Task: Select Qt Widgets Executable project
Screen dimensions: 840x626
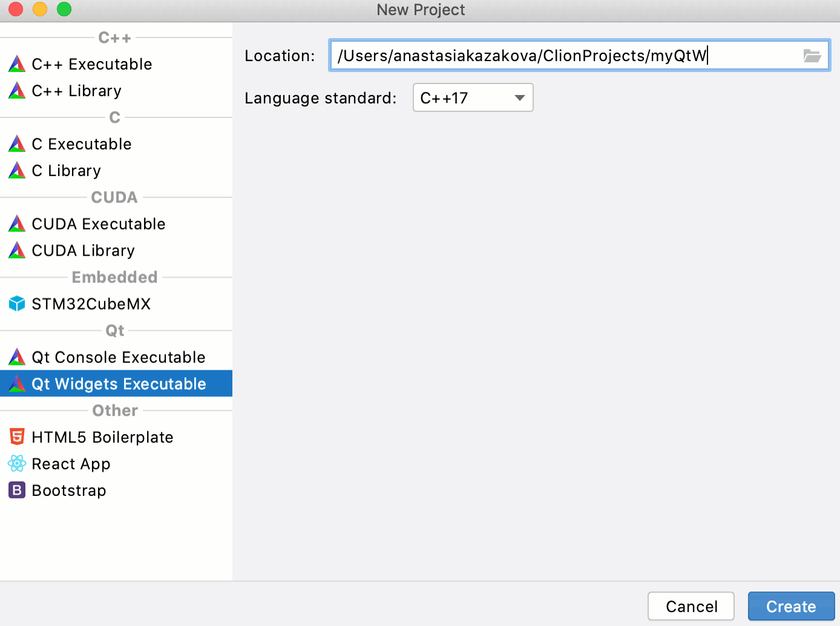Action: (116, 383)
